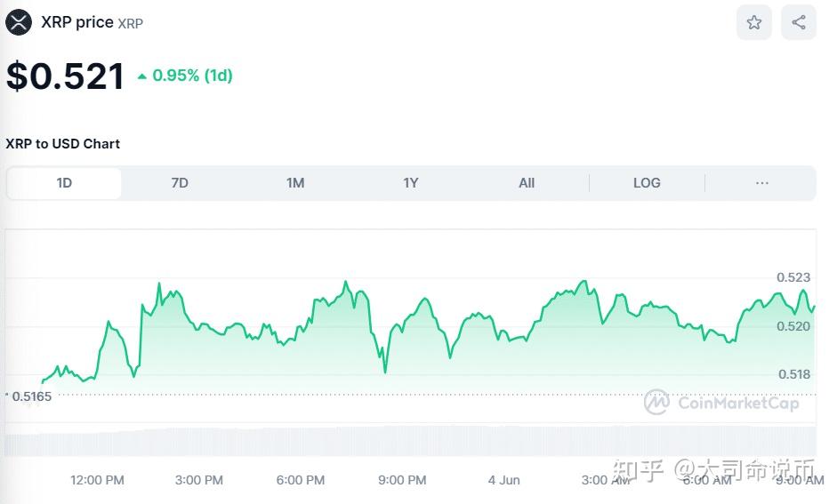Click the 9:00 PM time axis label
The width and height of the screenshot is (837, 504).
pyautogui.click(x=402, y=480)
